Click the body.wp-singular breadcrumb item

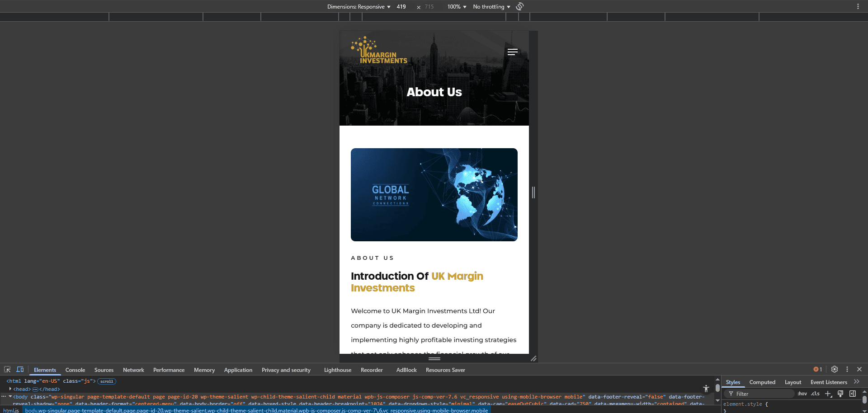[x=256, y=410]
